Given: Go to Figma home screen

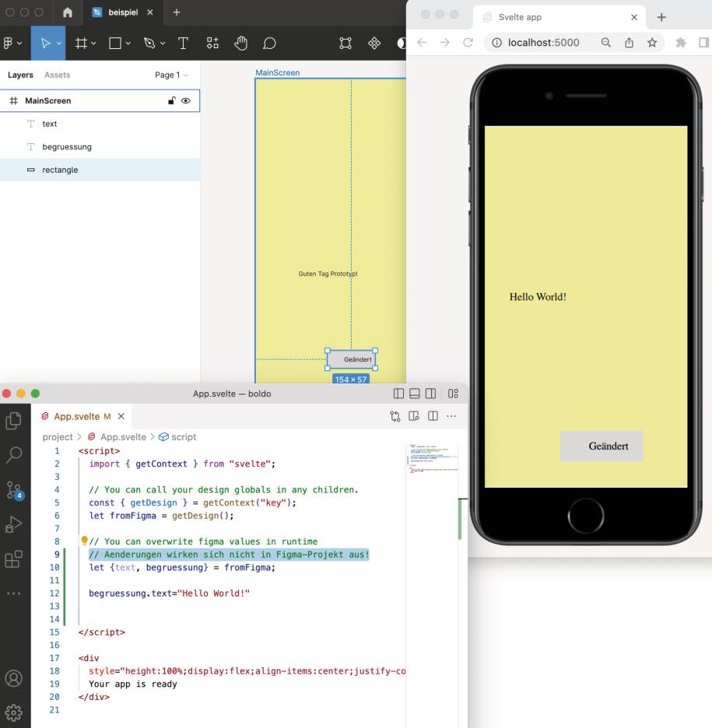Looking at the screenshot, I should click(x=68, y=12).
